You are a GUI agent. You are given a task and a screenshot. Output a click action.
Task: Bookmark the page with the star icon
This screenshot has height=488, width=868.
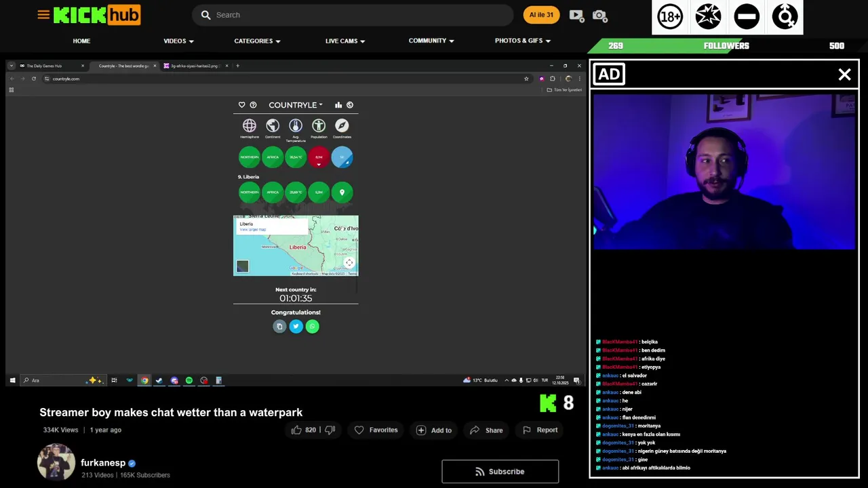coord(526,79)
